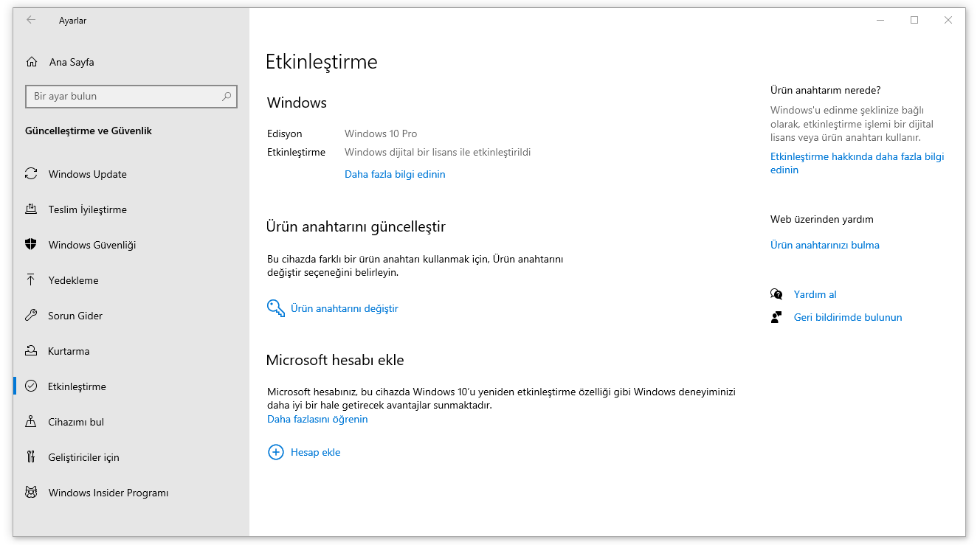Click the Cihazımı bul person icon
The image size is (980, 545).
31,422
